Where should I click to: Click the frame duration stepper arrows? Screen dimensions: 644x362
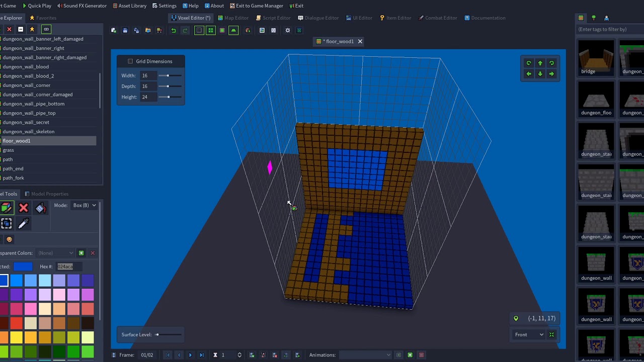(239, 355)
